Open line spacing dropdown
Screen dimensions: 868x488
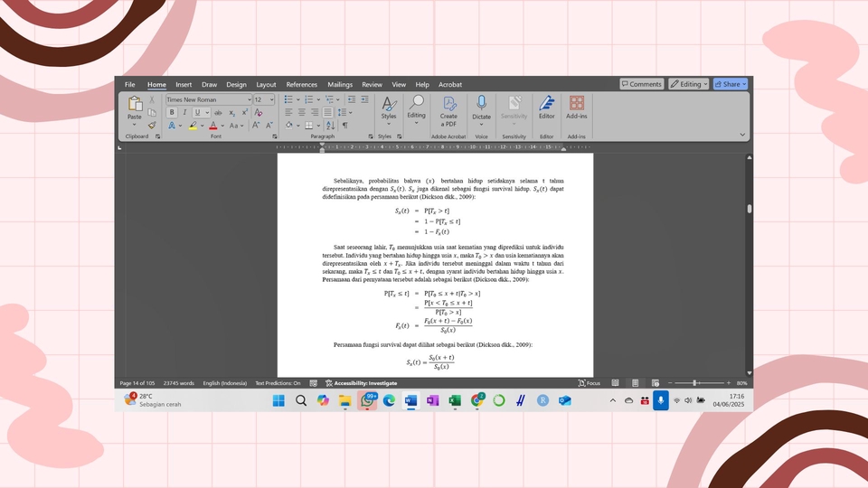344,112
